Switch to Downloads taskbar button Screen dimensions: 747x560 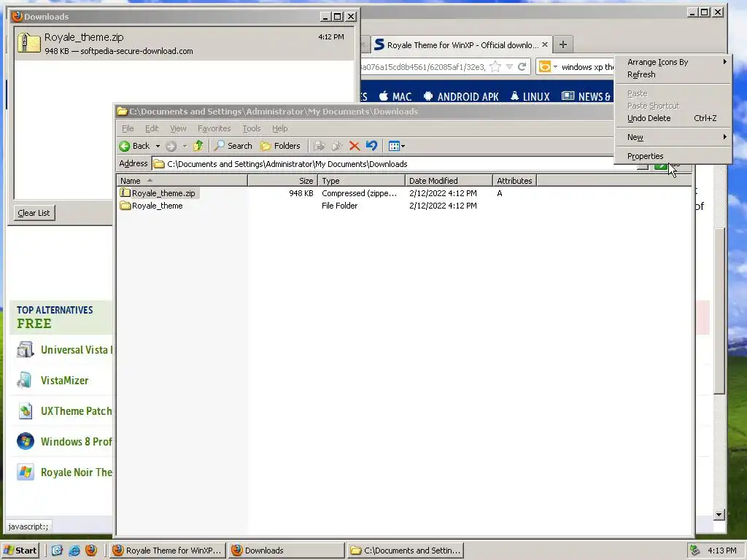point(286,551)
